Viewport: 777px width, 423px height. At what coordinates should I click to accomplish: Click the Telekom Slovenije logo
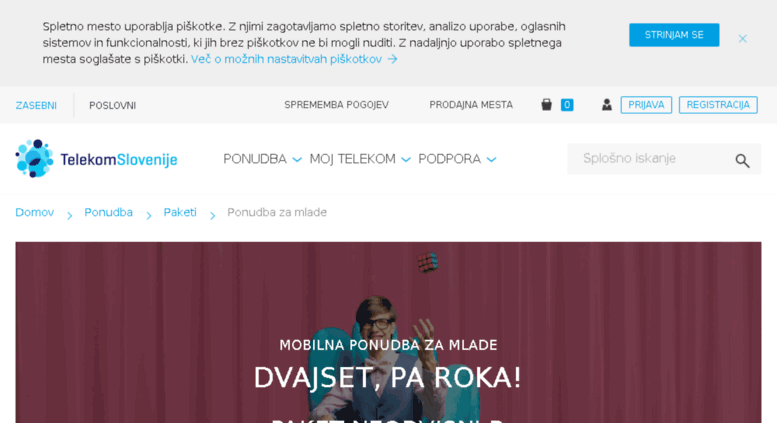pyautogui.click(x=96, y=159)
